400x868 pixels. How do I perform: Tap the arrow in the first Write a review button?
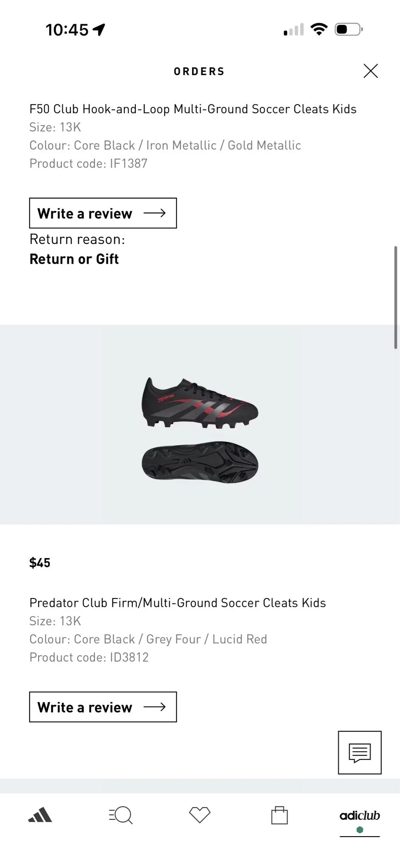[154, 213]
